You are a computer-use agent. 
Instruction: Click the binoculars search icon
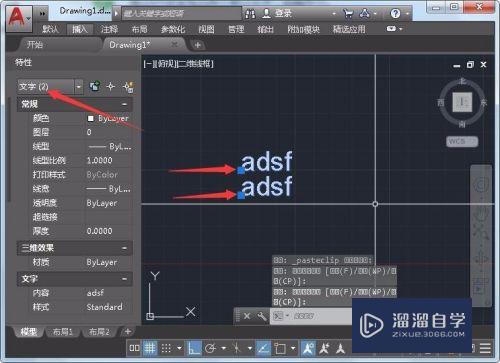250,14
